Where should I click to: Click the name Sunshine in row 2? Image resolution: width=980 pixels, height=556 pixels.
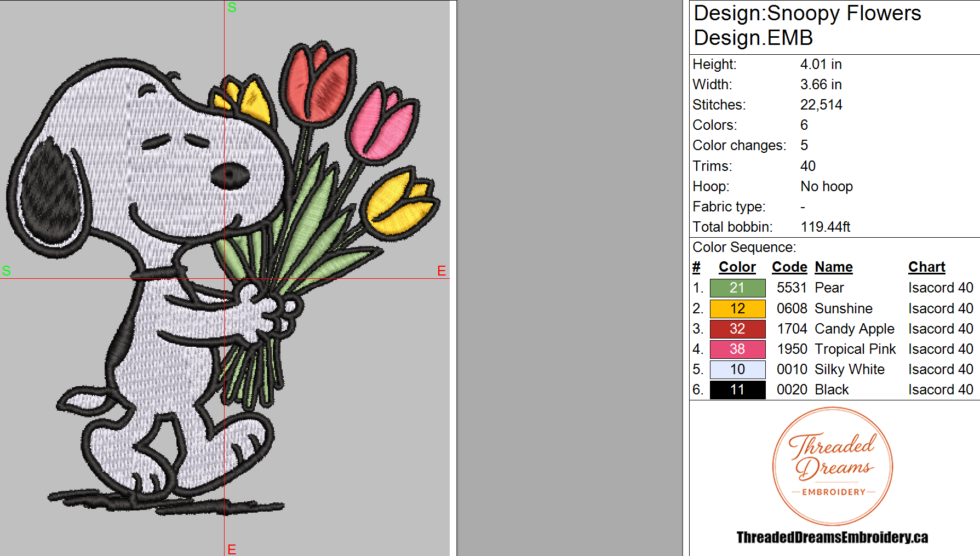coord(844,308)
